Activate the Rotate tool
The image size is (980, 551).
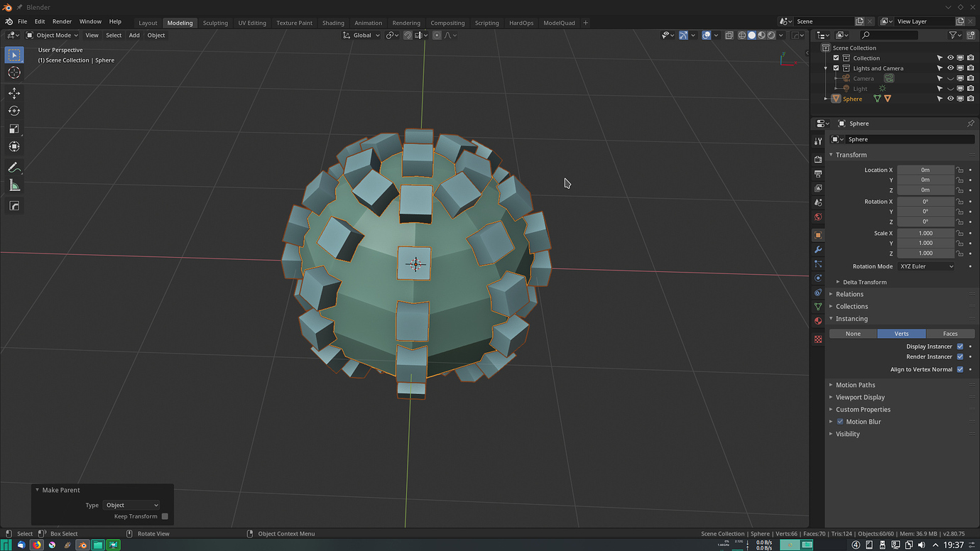[x=13, y=111]
